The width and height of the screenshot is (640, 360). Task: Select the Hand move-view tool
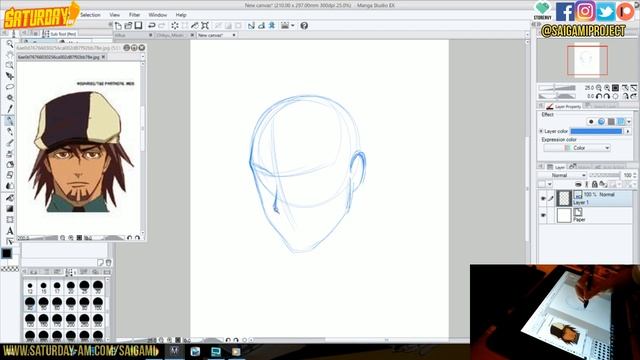click(10, 55)
